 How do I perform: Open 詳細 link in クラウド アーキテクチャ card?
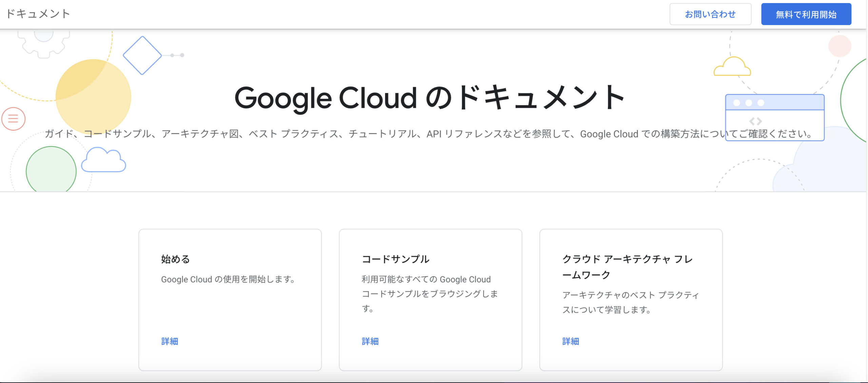(571, 341)
